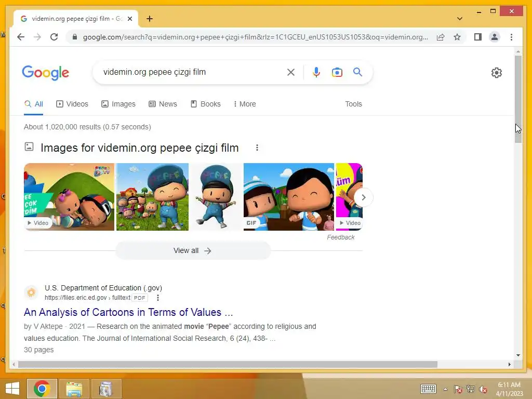Switch to the News tab
Image resolution: width=532 pixels, height=399 pixels.
163,104
